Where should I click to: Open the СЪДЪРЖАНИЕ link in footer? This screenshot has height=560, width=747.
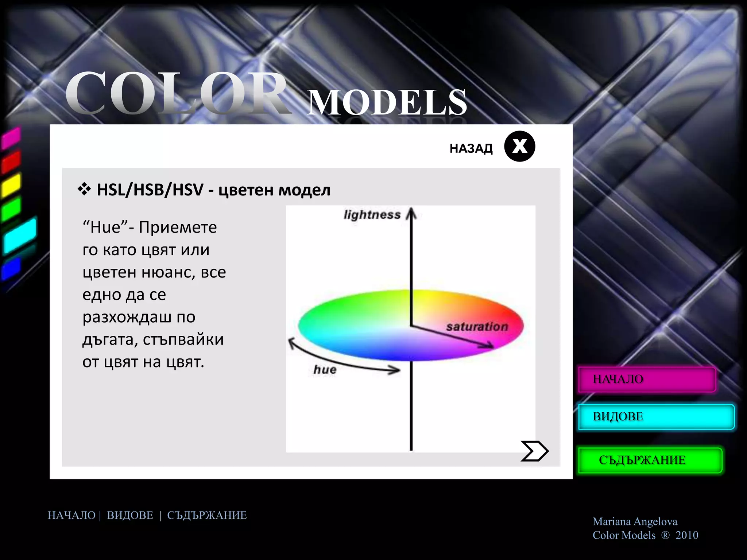tap(207, 515)
